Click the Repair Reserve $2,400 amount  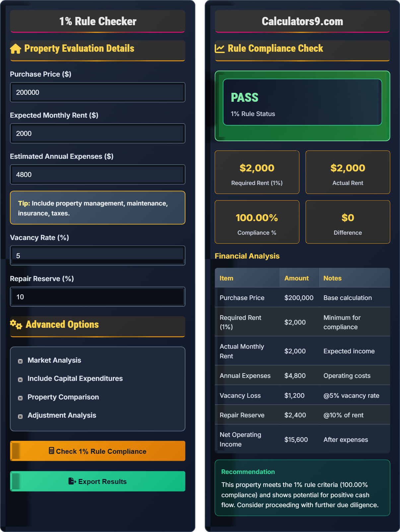295,415
